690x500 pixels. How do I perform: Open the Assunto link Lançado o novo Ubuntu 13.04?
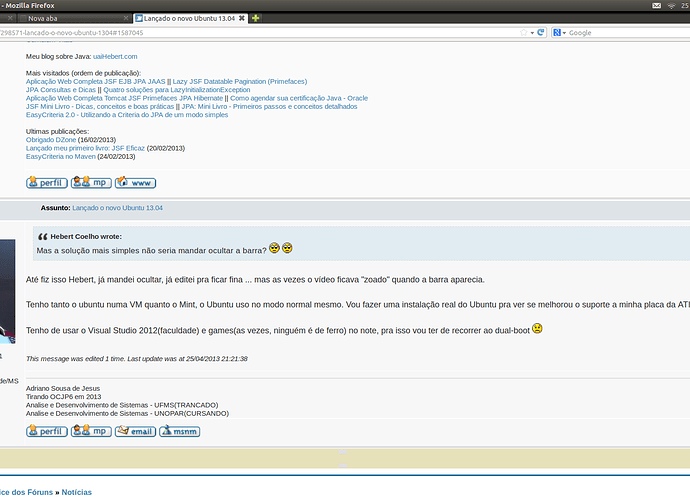[x=117, y=208]
